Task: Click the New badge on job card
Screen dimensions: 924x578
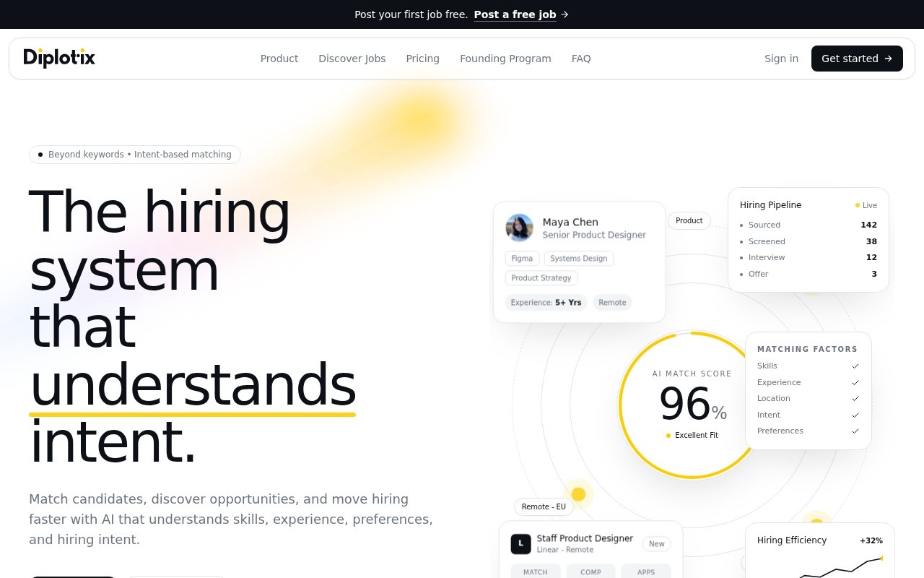Action: click(x=657, y=544)
